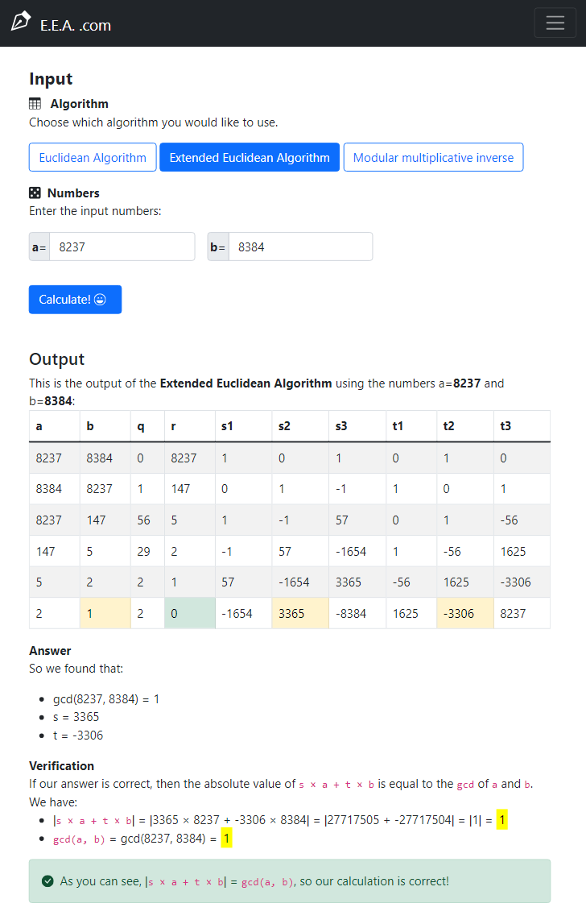The width and height of the screenshot is (586, 924).
Task: Click the yellow highlighted s2 cell 3365
Action: [300, 613]
